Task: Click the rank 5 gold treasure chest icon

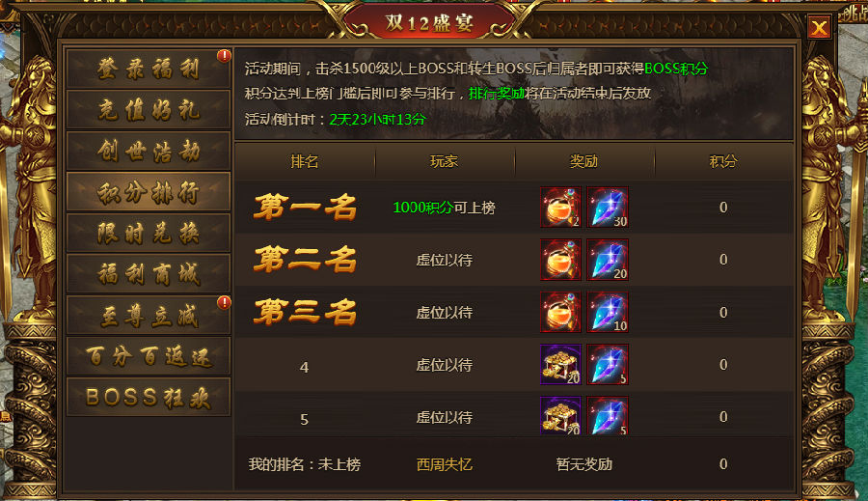Action: tap(560, 416)
